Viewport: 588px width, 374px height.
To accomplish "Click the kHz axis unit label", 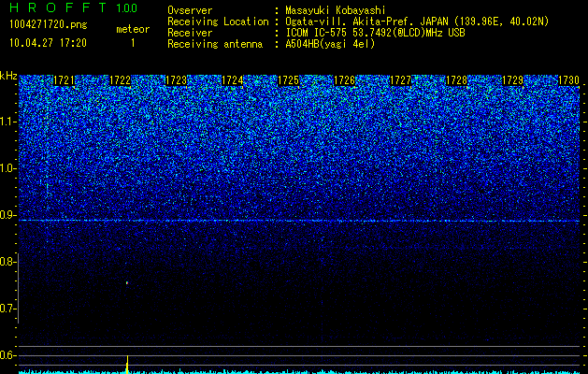I will pos(8,76).
